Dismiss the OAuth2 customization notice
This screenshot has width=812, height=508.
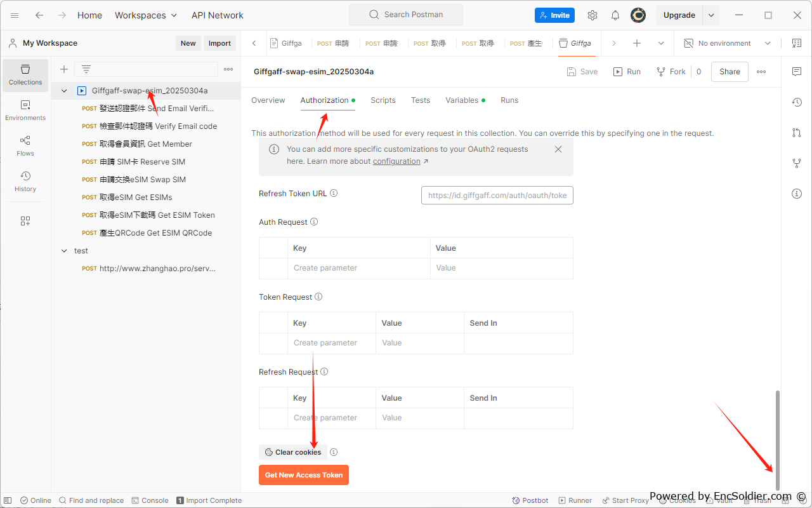point(558,149)
